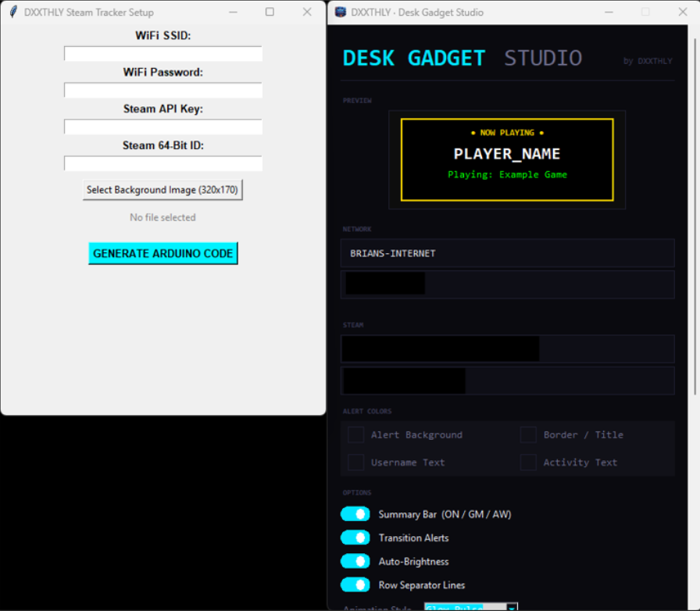Open the Username Text color swatch
Viewport: 700px width, 611px height.
355,463
